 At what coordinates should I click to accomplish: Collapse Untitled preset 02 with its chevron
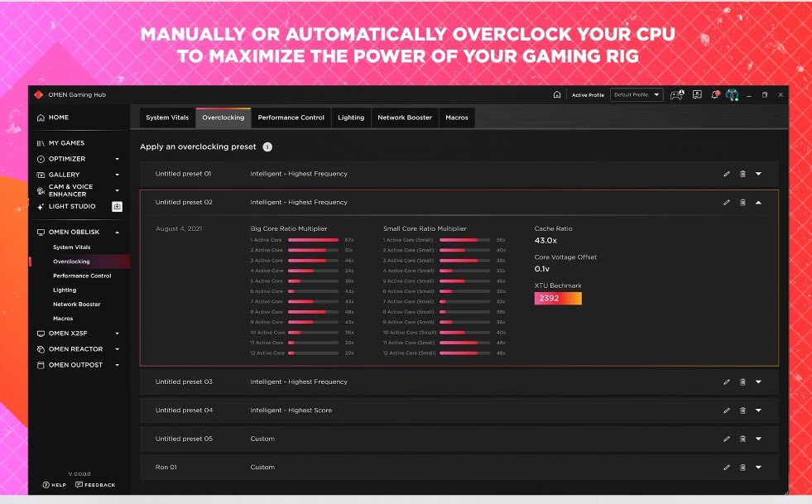coord(758,203)
